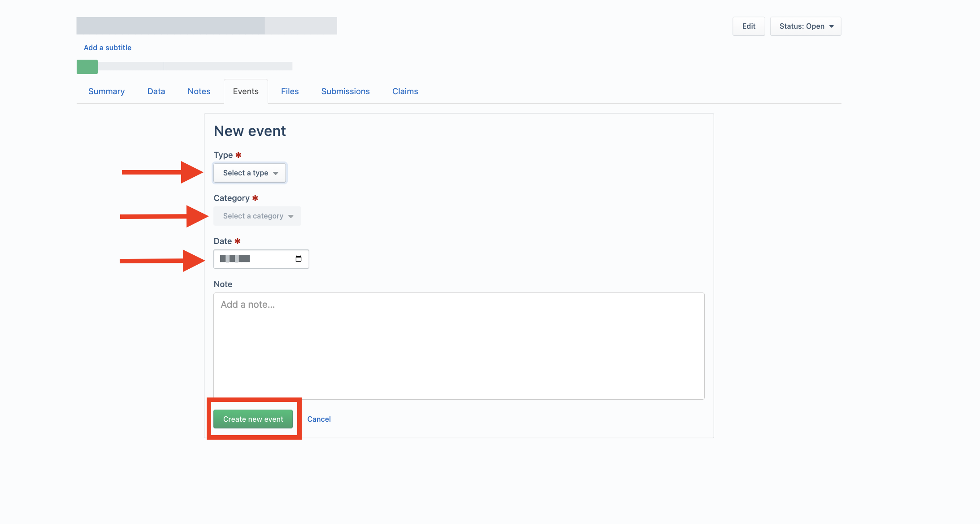Cancel the new event form

pos(319,419)
